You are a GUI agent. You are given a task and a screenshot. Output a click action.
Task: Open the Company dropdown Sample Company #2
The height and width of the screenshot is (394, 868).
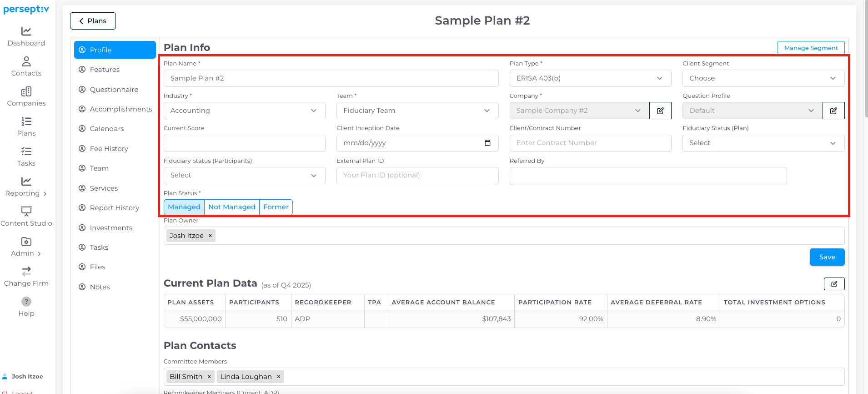579,111
